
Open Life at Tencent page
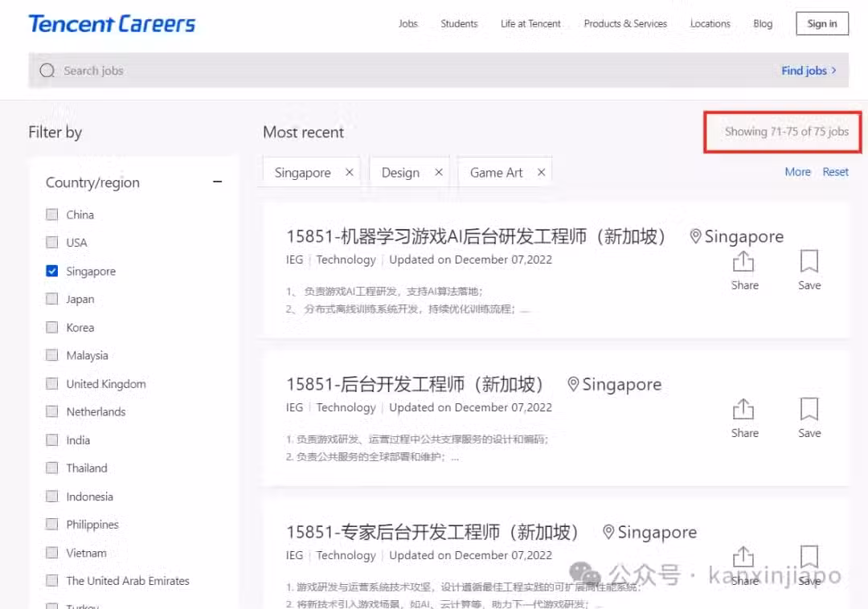coord(530,24)
